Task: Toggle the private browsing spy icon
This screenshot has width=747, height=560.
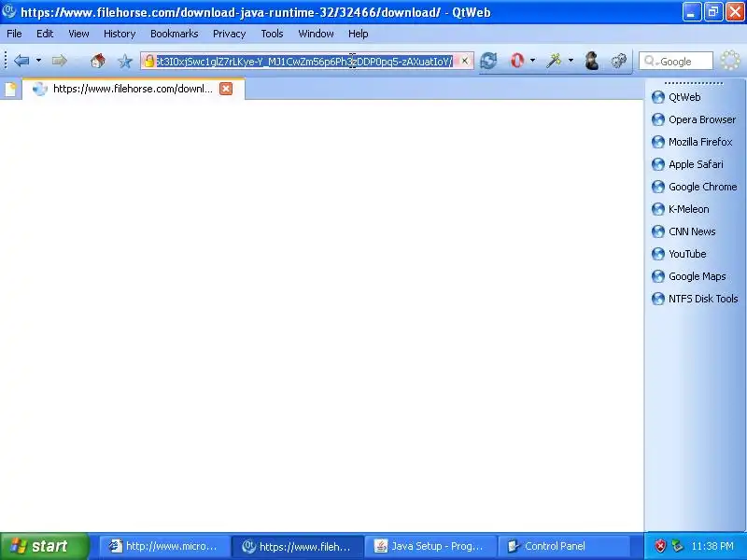Action: (592, 61)
